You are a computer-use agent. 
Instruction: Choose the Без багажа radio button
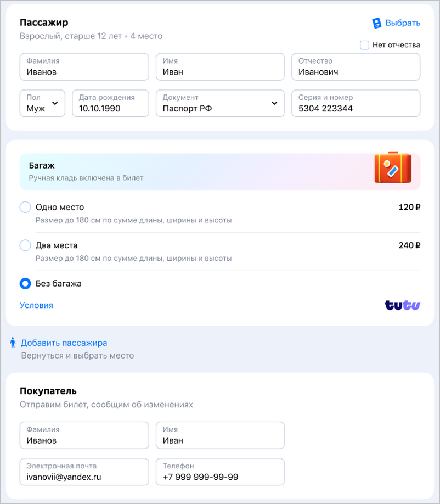point(25,284)
